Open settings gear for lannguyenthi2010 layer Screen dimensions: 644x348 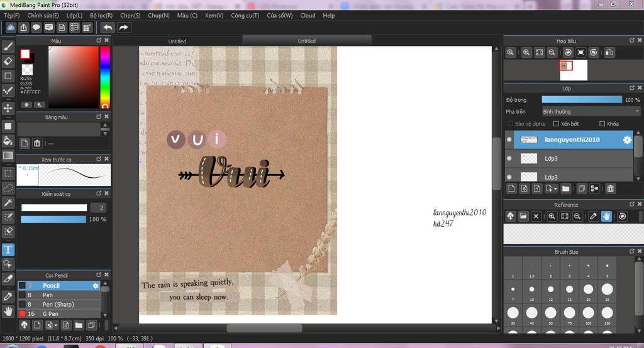(627, 139)
